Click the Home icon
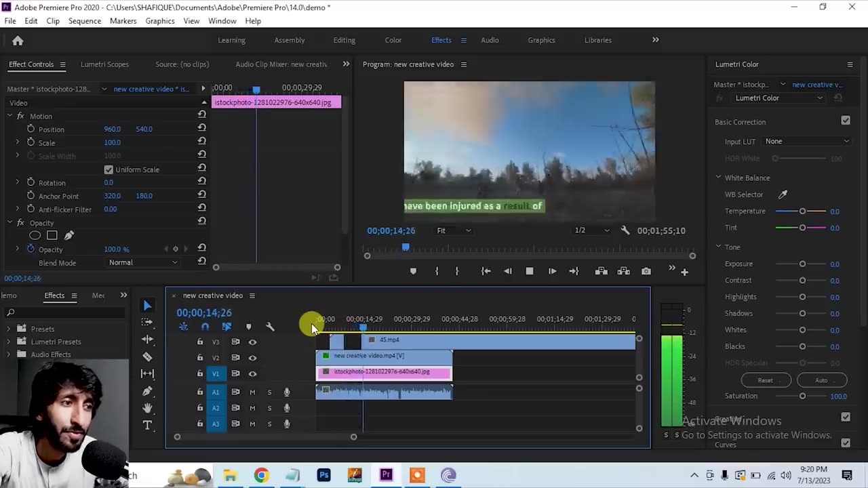868x488 pixels. point(18,41)
